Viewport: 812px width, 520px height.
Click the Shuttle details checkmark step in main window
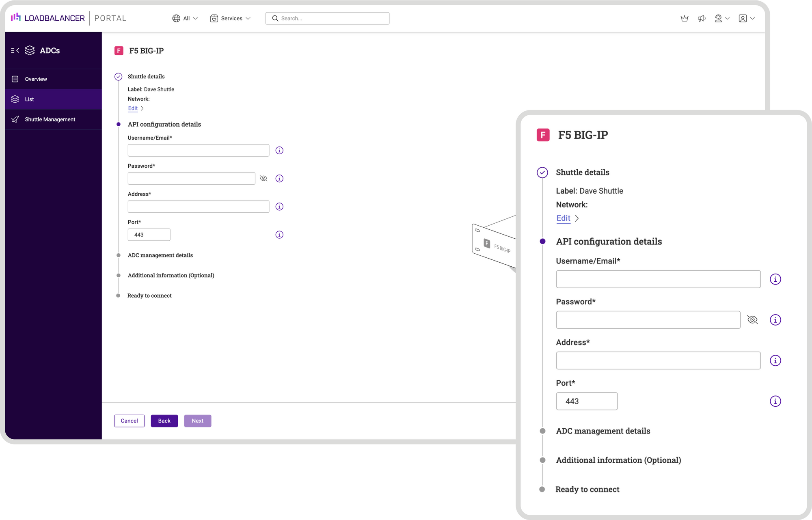[118, 77]
